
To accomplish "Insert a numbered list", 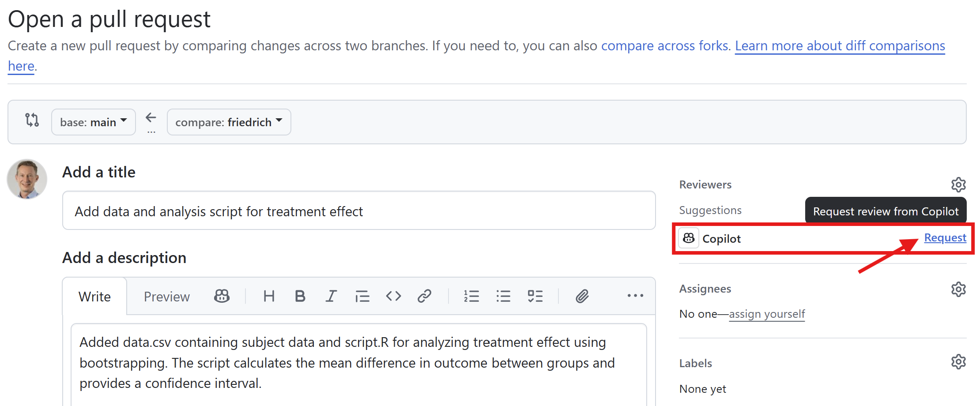I will pyautogui.click(x=471, y=296).
